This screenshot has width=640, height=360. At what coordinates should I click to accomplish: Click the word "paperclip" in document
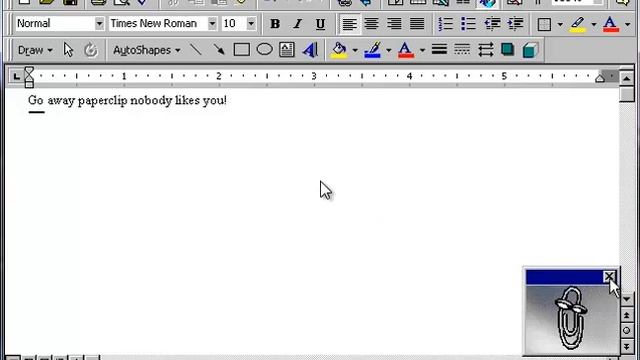(x=102, y=100)
